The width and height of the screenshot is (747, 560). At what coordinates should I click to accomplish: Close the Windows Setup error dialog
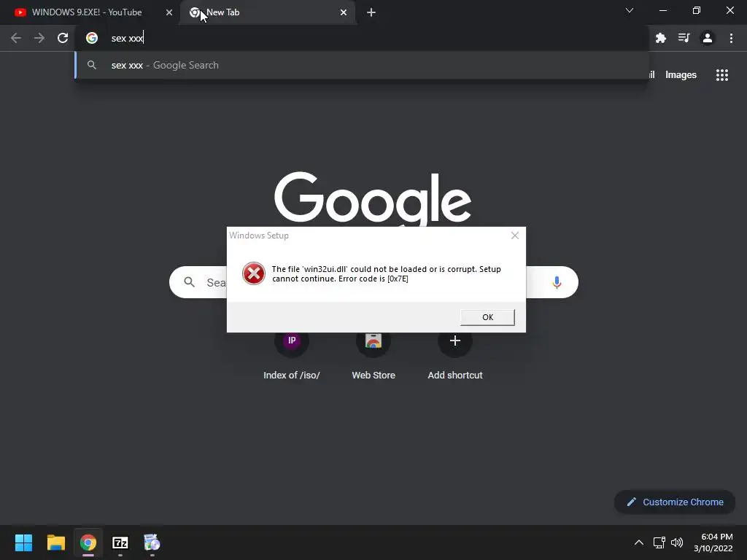515,236
